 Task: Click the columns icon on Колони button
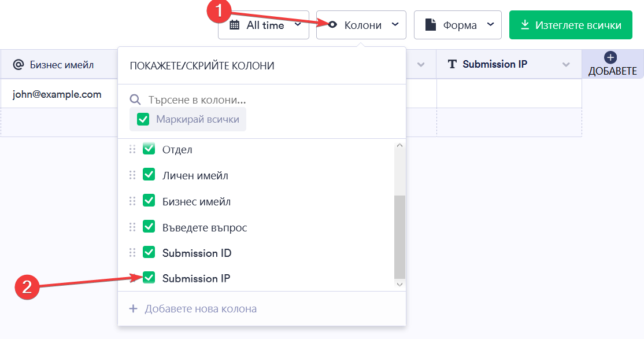pyautogui.click(x=332, y=24)
